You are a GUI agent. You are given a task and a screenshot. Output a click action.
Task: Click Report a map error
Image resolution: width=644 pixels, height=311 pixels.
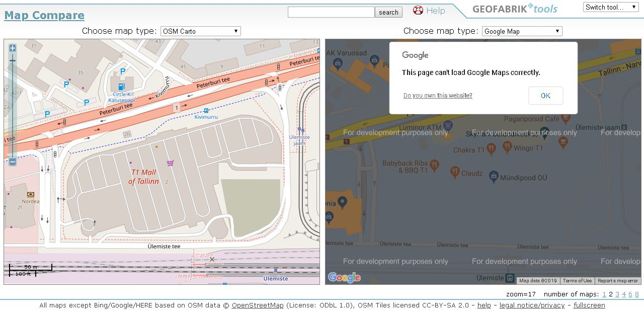coord(618,281)
